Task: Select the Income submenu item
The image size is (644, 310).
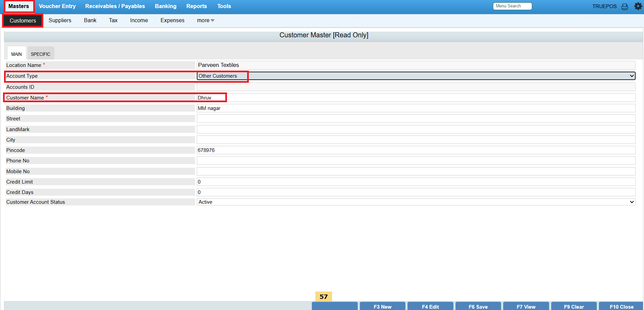Action: [139, 21]
